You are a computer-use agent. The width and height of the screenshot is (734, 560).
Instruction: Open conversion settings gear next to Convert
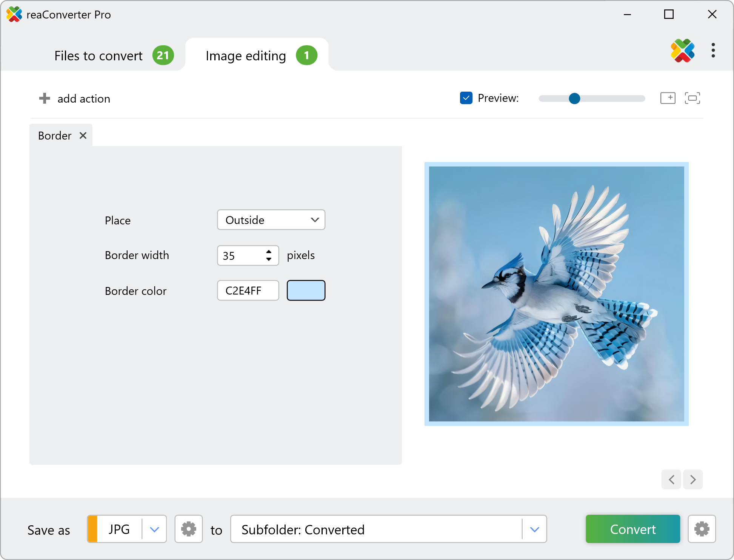click(x=702, y=529)
